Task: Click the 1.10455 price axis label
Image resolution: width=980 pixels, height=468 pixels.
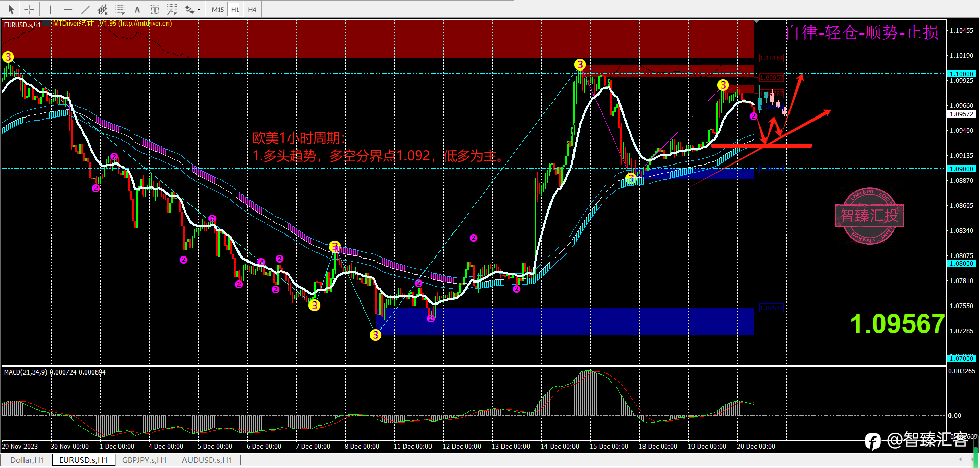Action: point(962,30)
